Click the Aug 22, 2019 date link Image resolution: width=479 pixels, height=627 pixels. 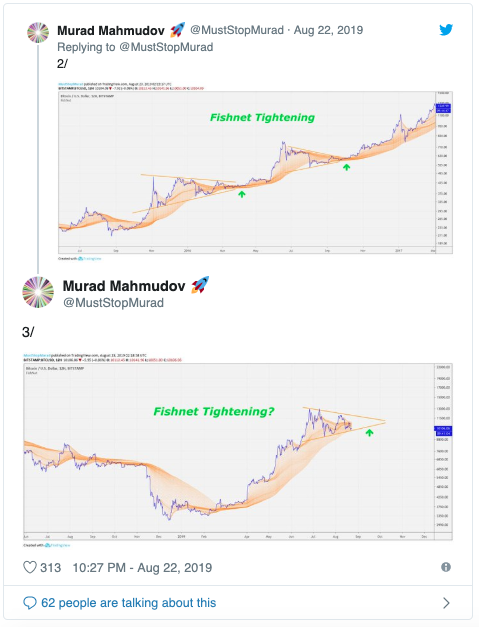(328, 30)
